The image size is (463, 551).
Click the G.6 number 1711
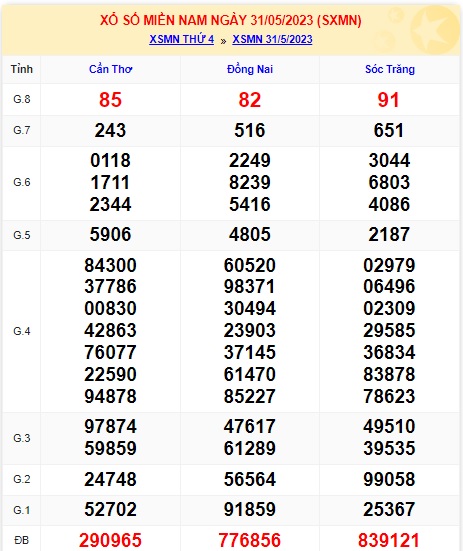pyautogui.click(x=110, y=182)
